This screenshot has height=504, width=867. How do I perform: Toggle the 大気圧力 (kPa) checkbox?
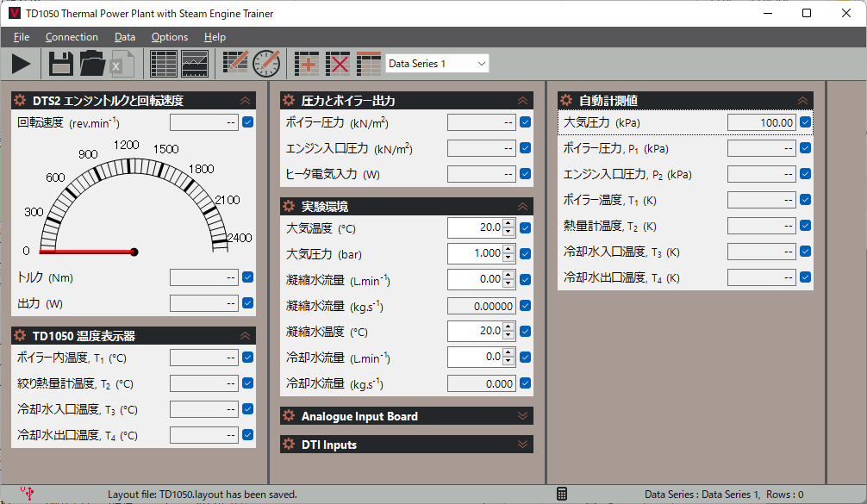point(806,122)
